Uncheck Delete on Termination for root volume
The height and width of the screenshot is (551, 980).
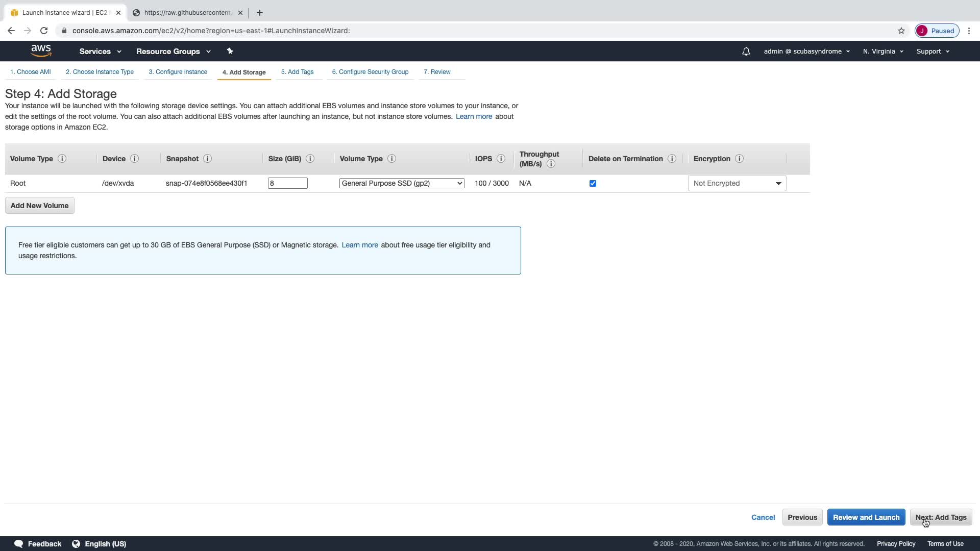point(593,183)
